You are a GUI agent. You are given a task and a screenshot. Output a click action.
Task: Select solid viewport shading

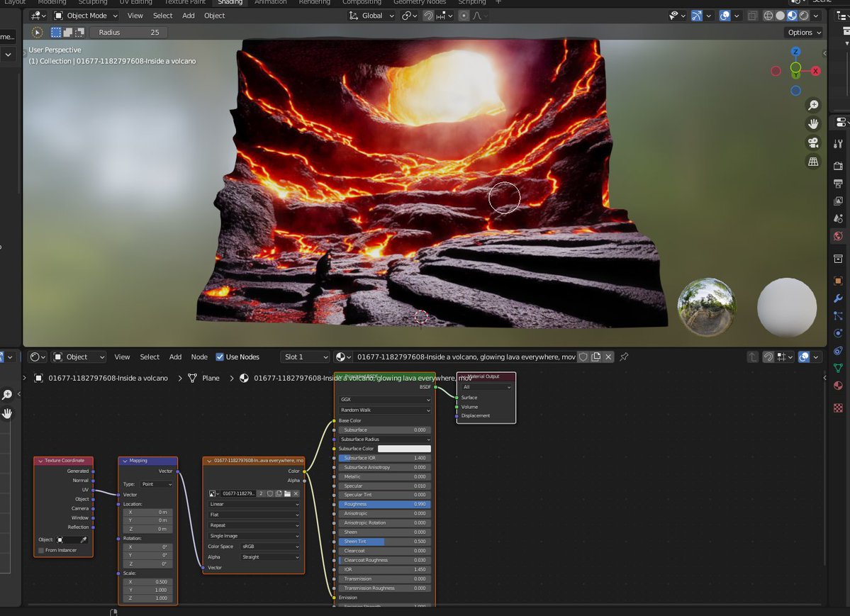(780, 16)
